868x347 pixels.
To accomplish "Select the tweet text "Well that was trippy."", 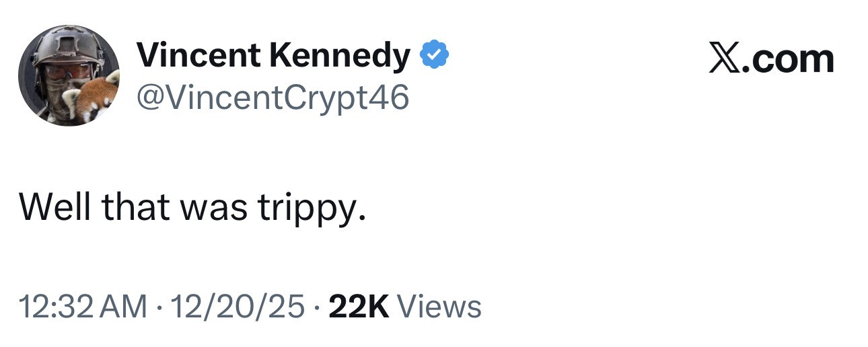I will tap(193, 209).
